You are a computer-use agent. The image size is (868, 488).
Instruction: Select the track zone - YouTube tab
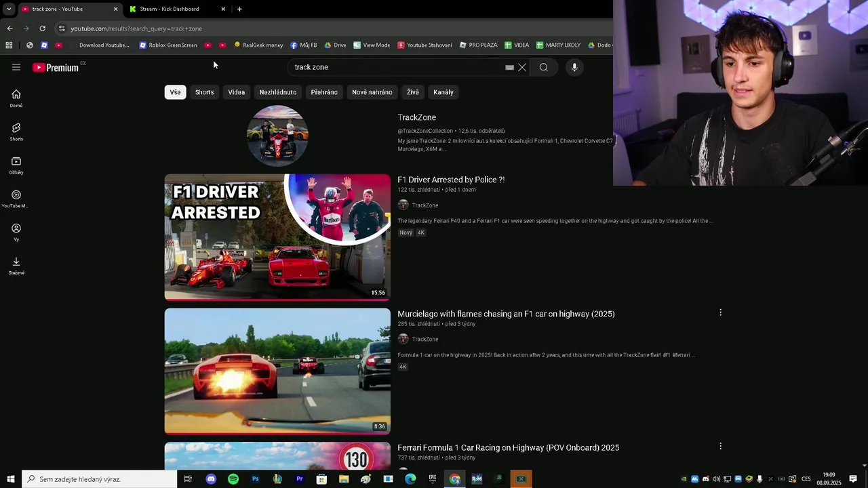(64, 9)
